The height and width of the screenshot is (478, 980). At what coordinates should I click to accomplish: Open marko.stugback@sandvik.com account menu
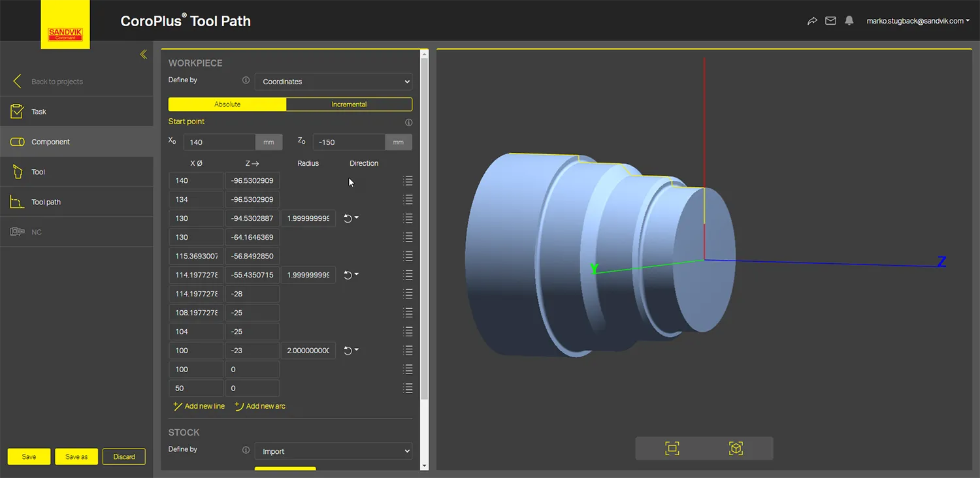[918, 21]
